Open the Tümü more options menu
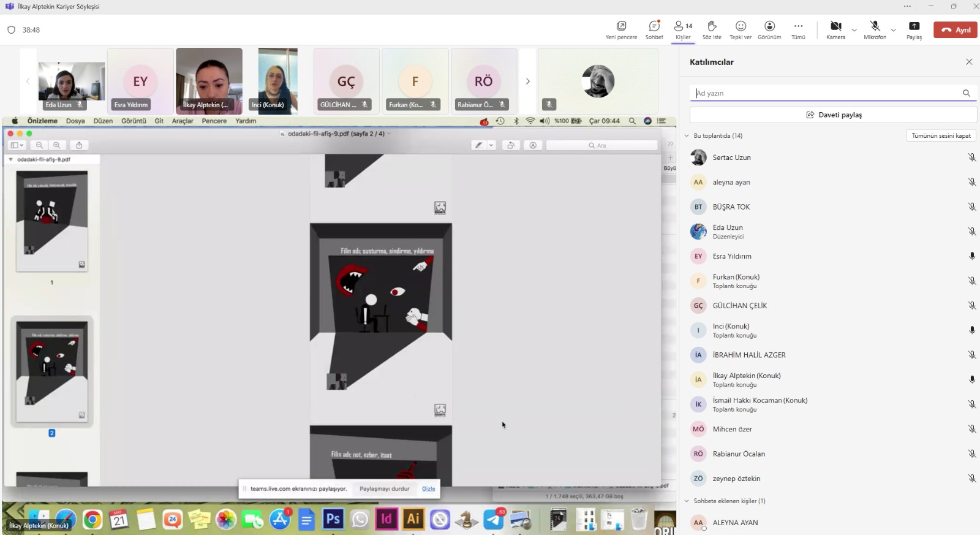 (x=798, y=30)
